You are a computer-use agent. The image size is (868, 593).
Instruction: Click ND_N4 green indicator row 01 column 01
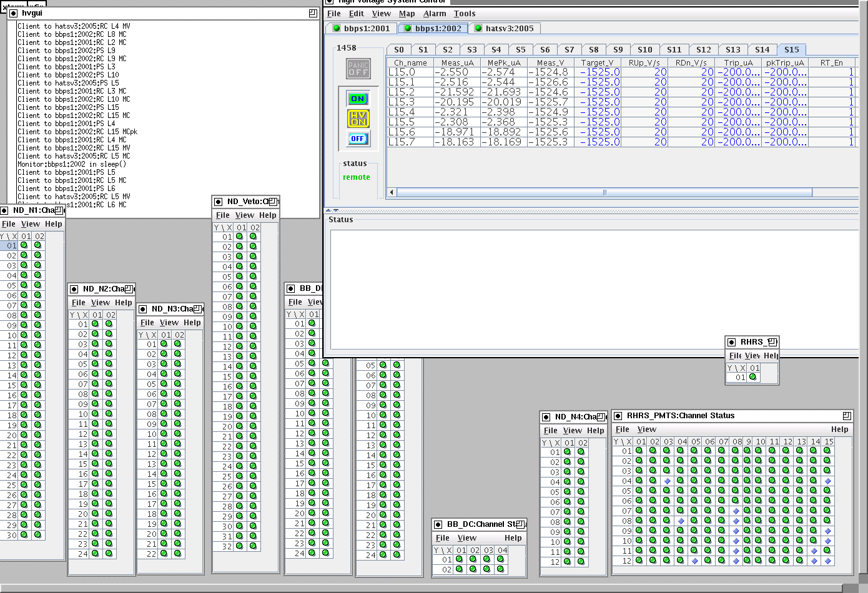[x=567, y=452]
